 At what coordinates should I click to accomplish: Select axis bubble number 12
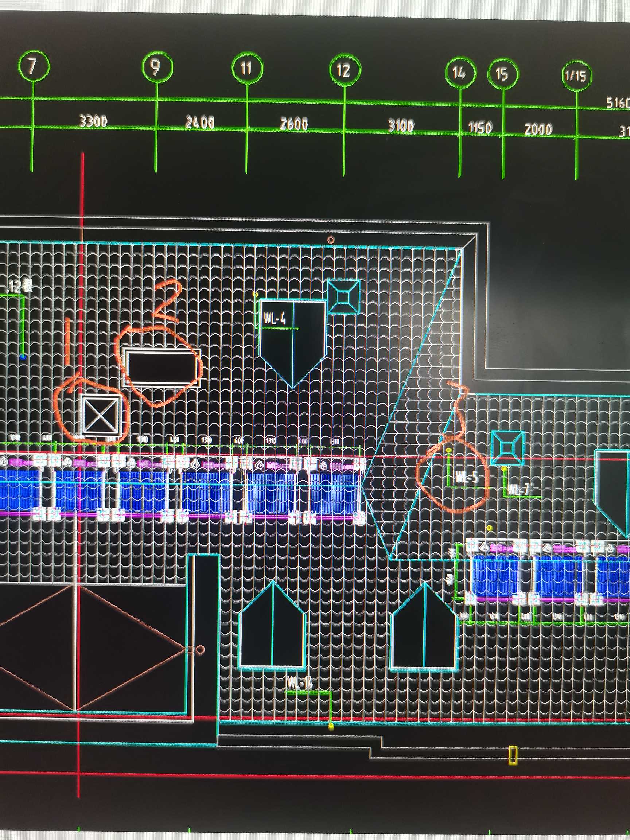tap(345, 70)
